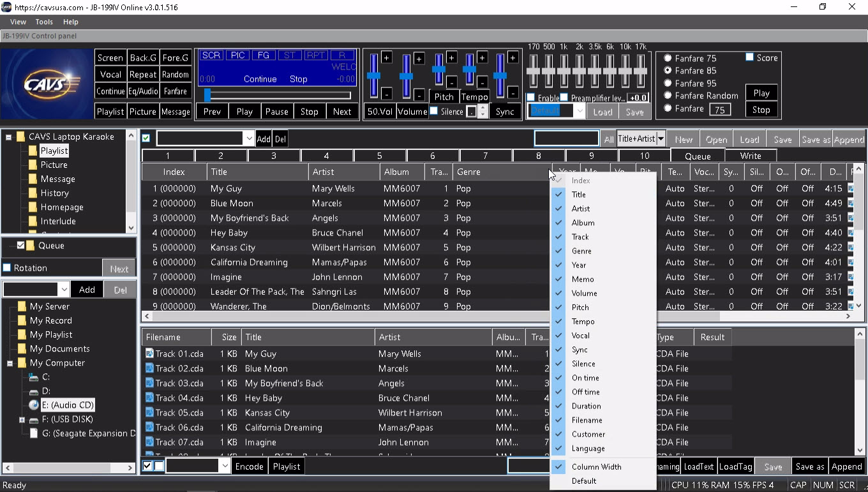This screenshot has height=492, width=868.
Task: Click the Fanfare Play button
Action: 761,93
